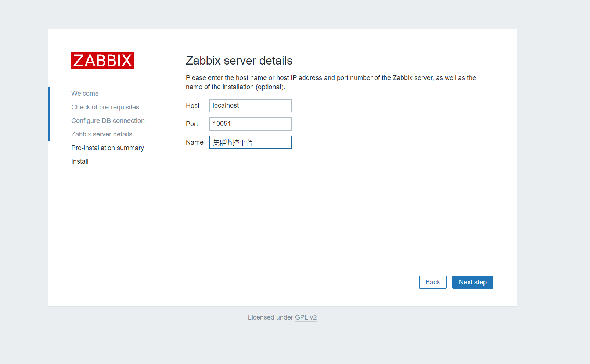Click the Name field label
The height and width of the screenshot is (364, 590).
(x=194, y=142)
